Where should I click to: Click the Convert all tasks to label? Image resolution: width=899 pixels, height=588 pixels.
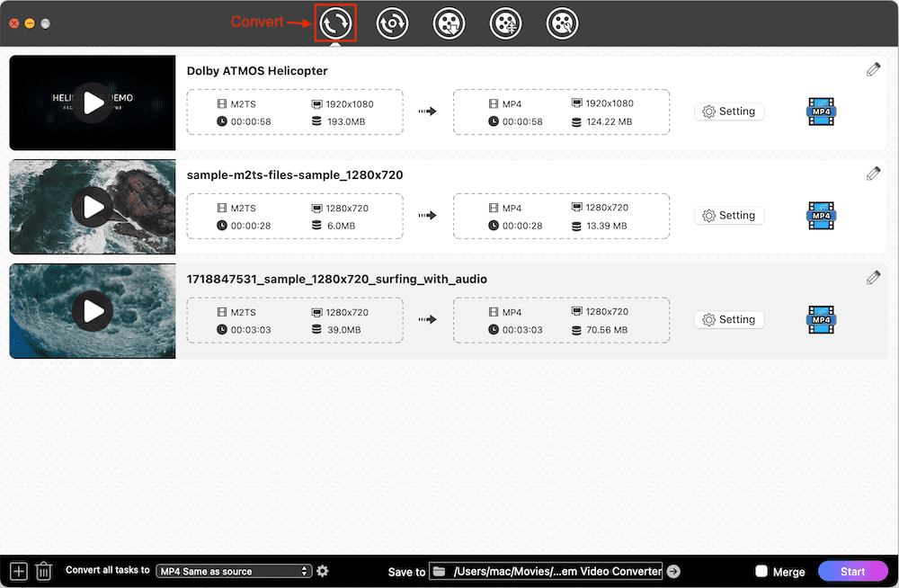[107, 570]
